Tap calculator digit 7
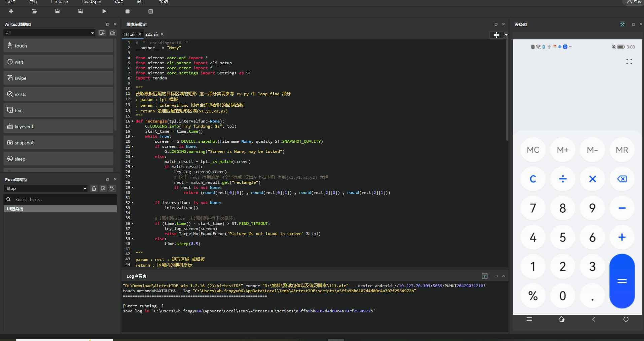The width and height of the screenshot is (644, 341). pos(533,208)
